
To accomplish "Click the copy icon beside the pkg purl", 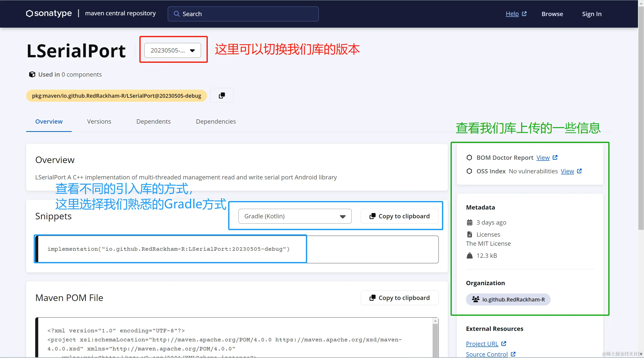I will tap(222, 95).
